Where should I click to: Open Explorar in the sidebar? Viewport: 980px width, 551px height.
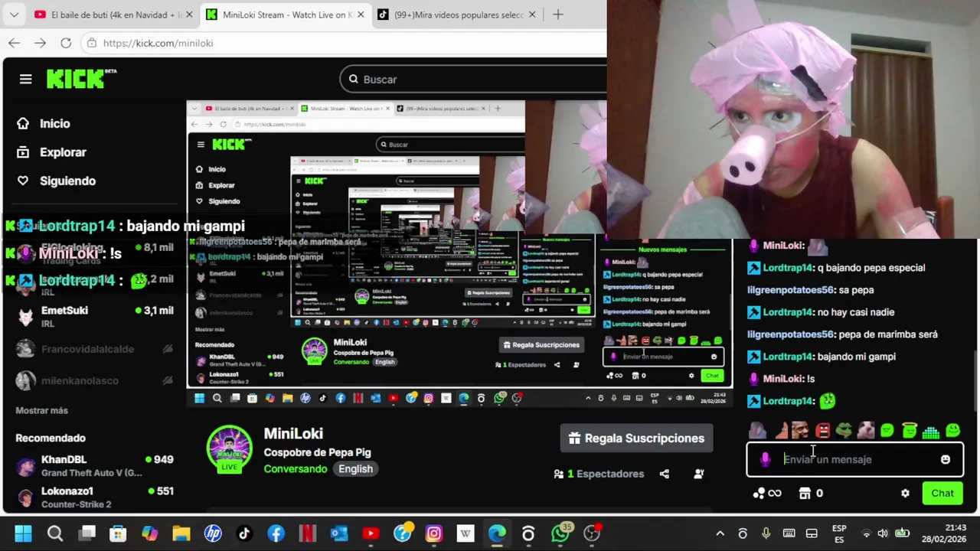[52, 152]
